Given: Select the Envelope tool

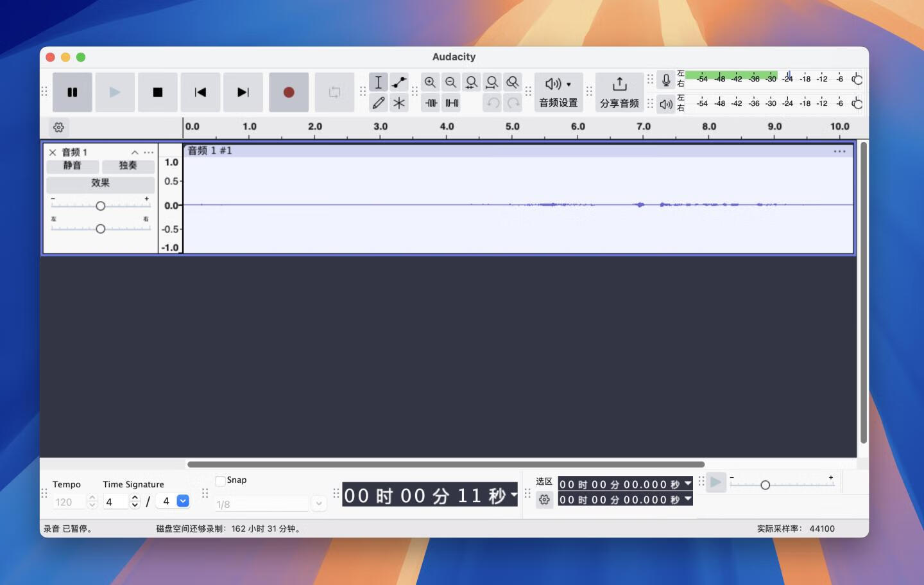Looking at the screenshot, I should [x=399, y=82].
